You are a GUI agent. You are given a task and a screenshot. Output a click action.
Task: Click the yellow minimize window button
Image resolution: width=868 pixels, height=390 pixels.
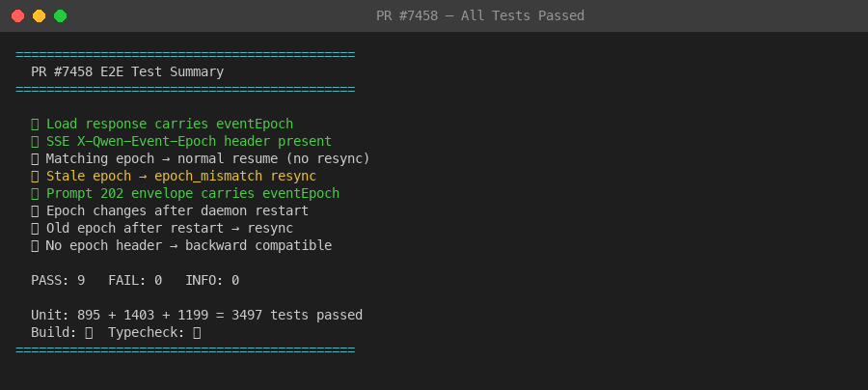coord(39,16)
